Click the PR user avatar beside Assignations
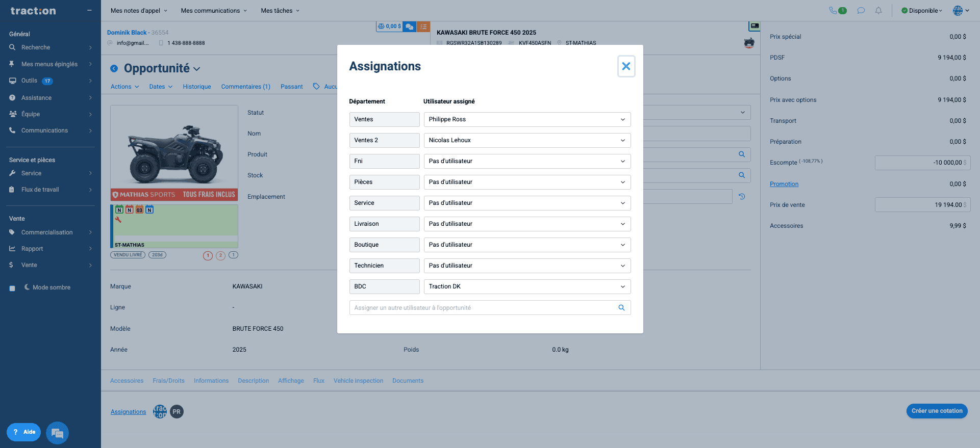 177,412
